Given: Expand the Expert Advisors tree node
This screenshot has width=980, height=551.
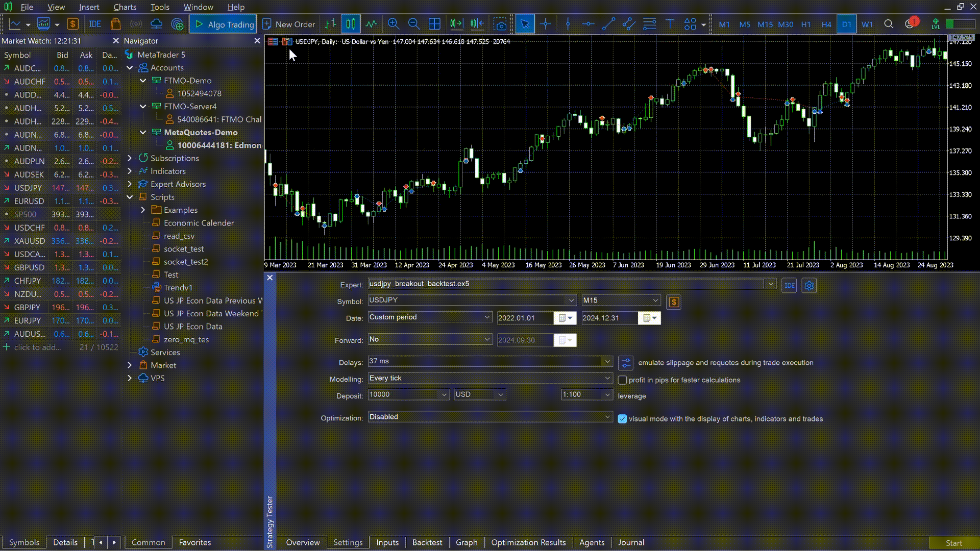Looking at the screenshot, I should (130, 184).
